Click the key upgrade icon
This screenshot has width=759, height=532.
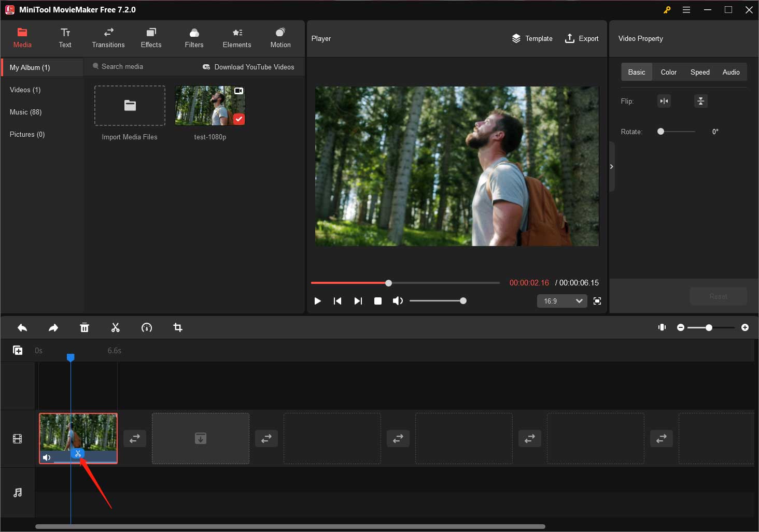[667, 10]
